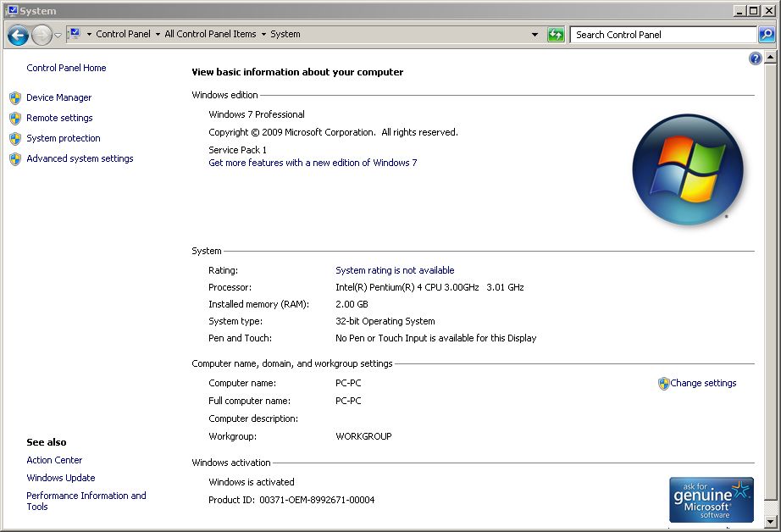Click the shield icon next to Remote settings
This screenshot has height=532, width=781.
(15, 118)
